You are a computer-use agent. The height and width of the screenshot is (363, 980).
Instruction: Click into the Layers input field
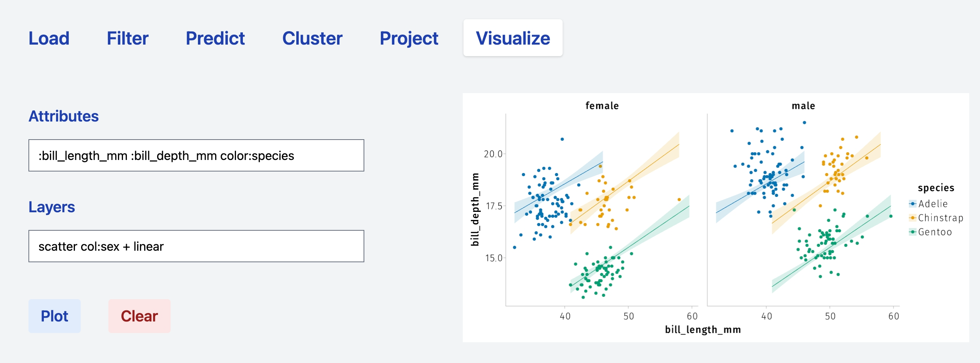tap(196, 246)
